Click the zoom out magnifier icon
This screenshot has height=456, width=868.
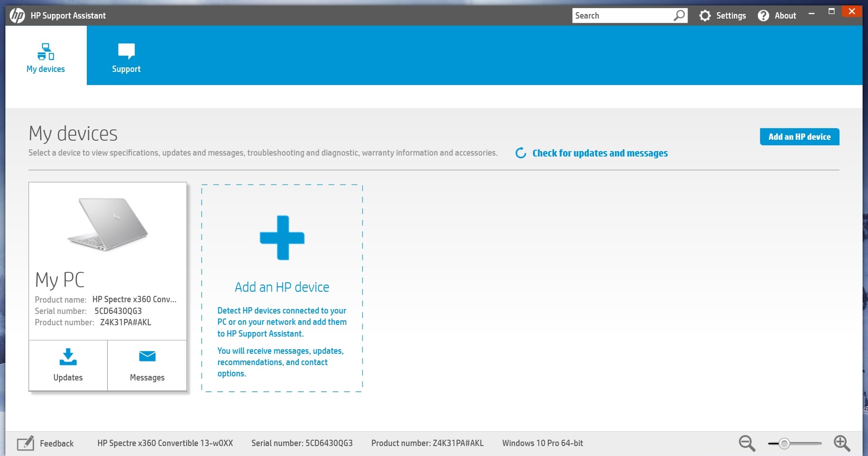(747, 443)
